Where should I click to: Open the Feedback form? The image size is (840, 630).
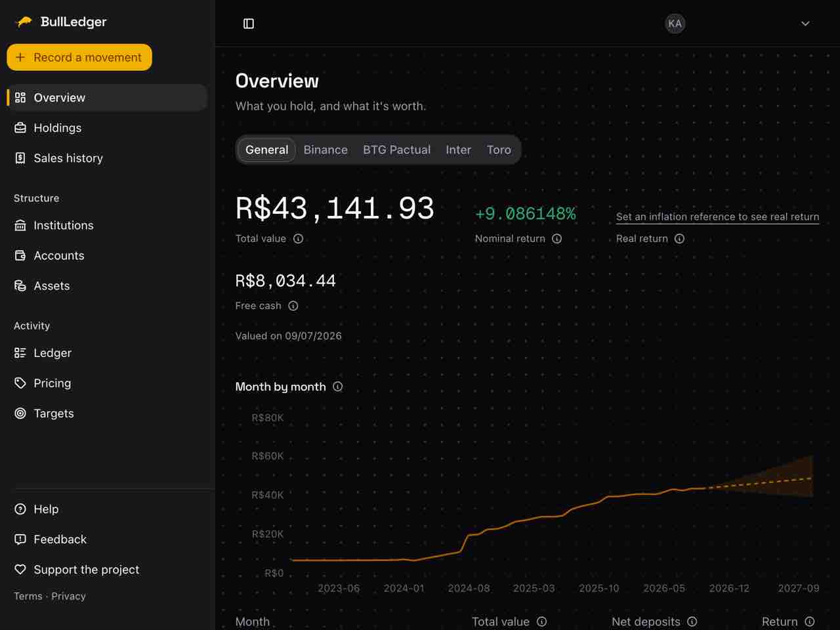point(107,539)
